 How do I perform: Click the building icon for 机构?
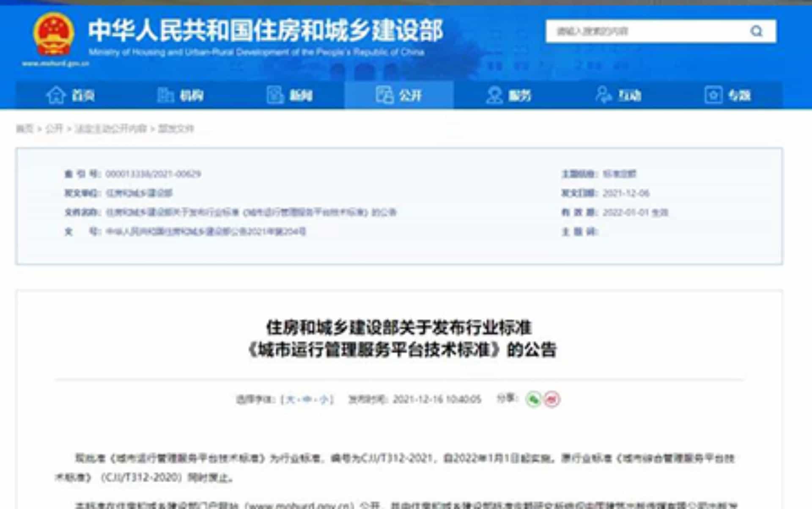coord(165,95)
